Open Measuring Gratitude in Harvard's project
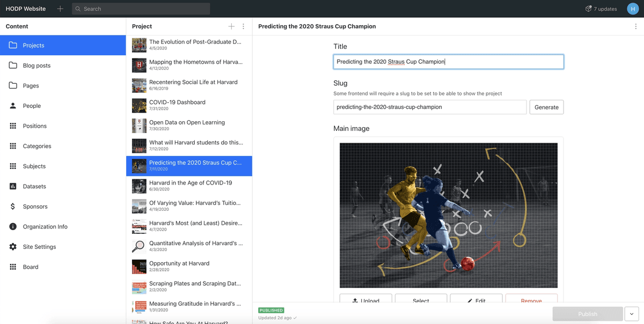This screenshot has width=644, height=324. point(189,307)
